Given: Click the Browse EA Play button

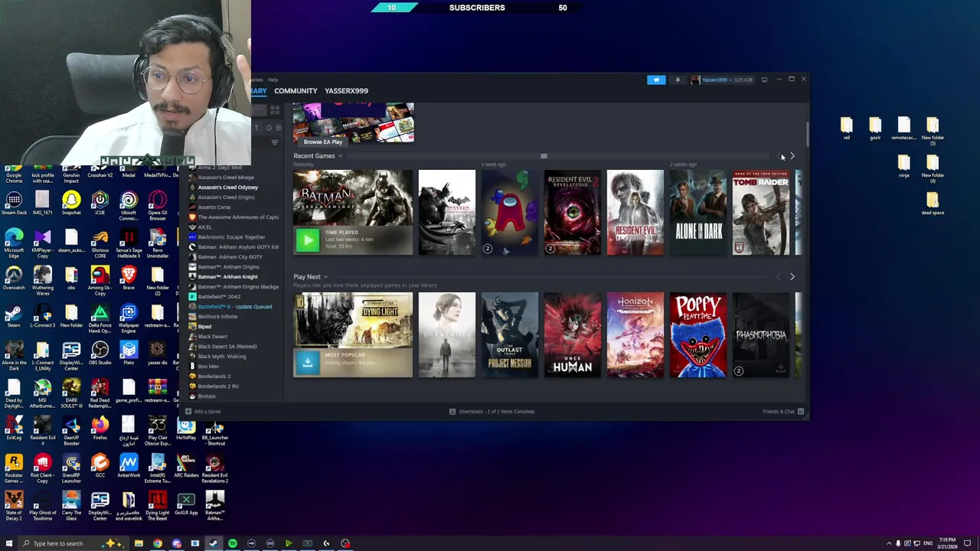Looking at the screenshot, I should pos(323,142).
